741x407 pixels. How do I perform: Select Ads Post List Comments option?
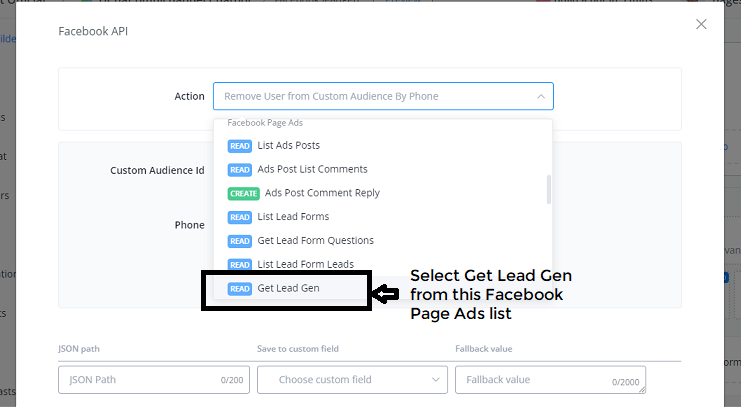[312, 169]
